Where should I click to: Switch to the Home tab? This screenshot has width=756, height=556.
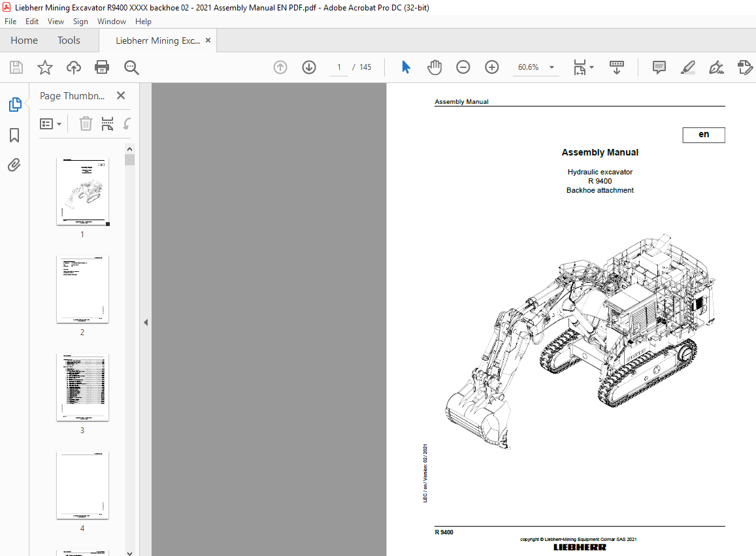[x=24, y=41]
